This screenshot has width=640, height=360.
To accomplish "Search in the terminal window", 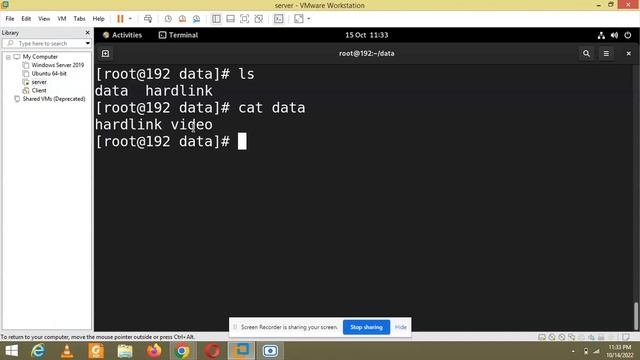I will pos(586,53).
